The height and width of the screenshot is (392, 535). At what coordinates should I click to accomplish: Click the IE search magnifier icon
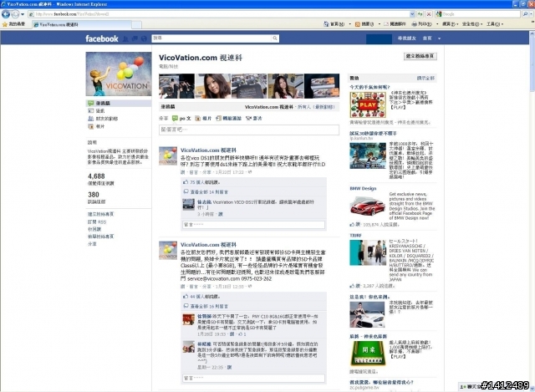525,14
